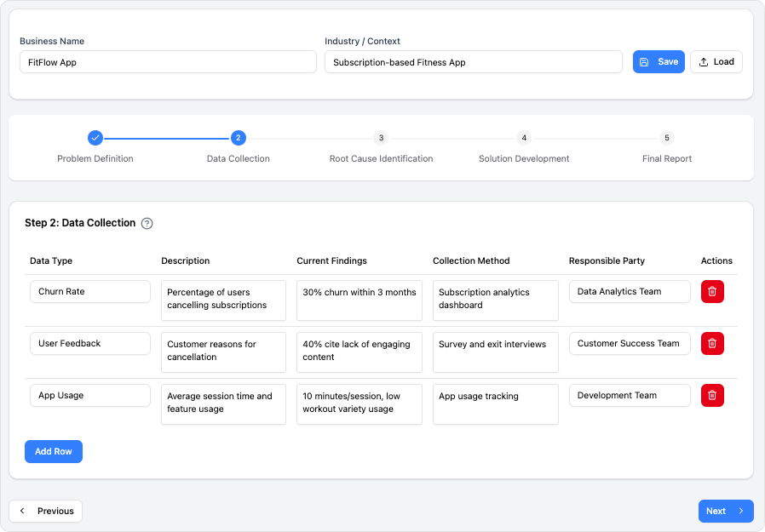Click the Load button
The height and width of the screenshot is (532, 765).
pyautogui.click(x=716, y=62)
